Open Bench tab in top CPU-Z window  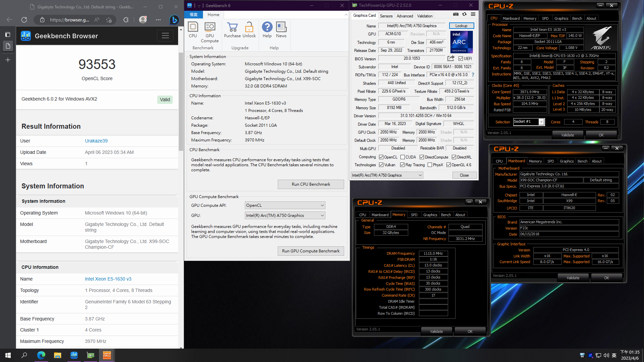[x=577, y=18]
